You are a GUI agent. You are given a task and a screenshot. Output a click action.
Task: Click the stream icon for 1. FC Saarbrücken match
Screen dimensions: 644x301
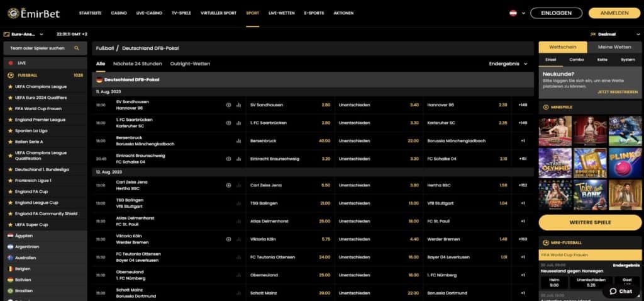coord(229,123)
